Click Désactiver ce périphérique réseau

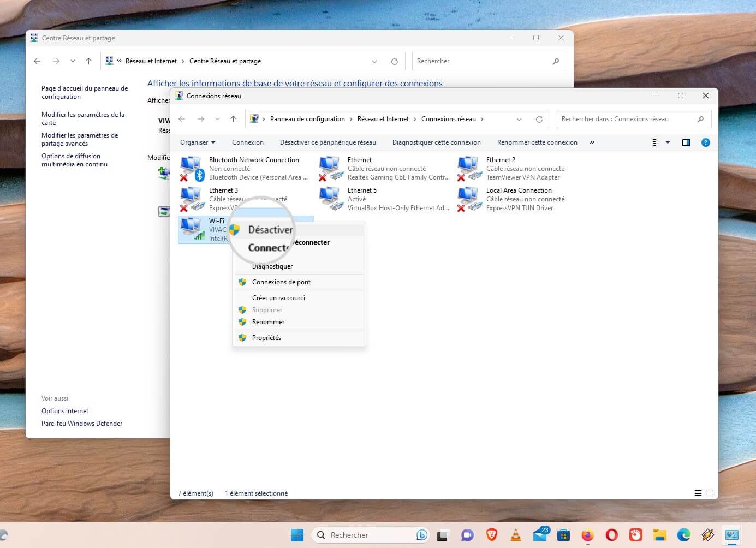328,142
